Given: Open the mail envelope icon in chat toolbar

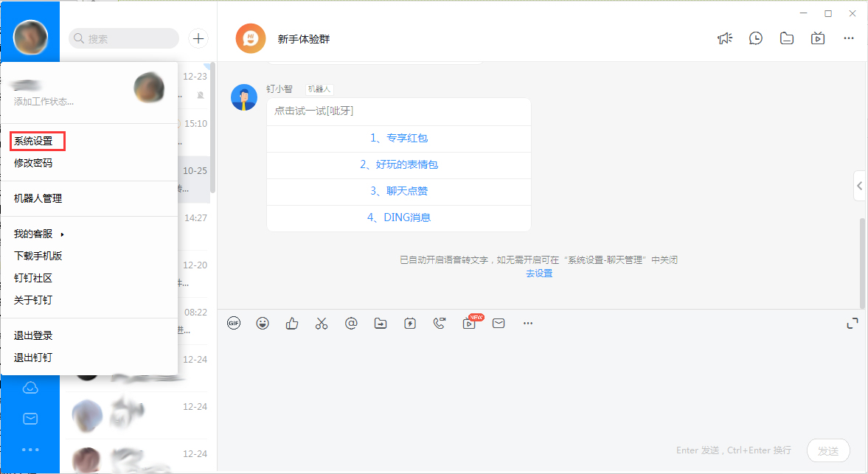Looking at the screenshot, I should point(499,323).
